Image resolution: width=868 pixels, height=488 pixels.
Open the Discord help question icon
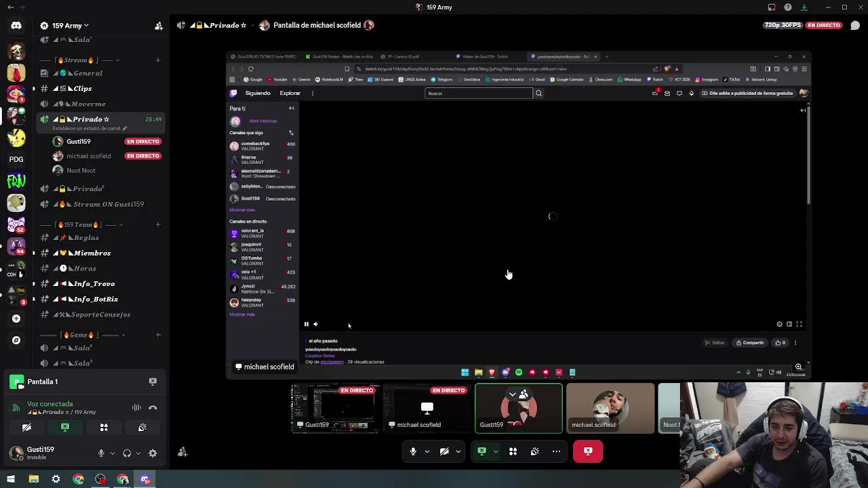788,7
